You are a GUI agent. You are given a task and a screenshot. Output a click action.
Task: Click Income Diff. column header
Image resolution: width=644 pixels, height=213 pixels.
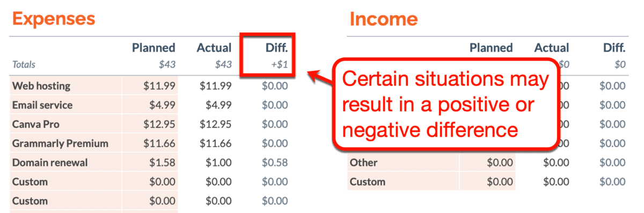coord(614,48)
